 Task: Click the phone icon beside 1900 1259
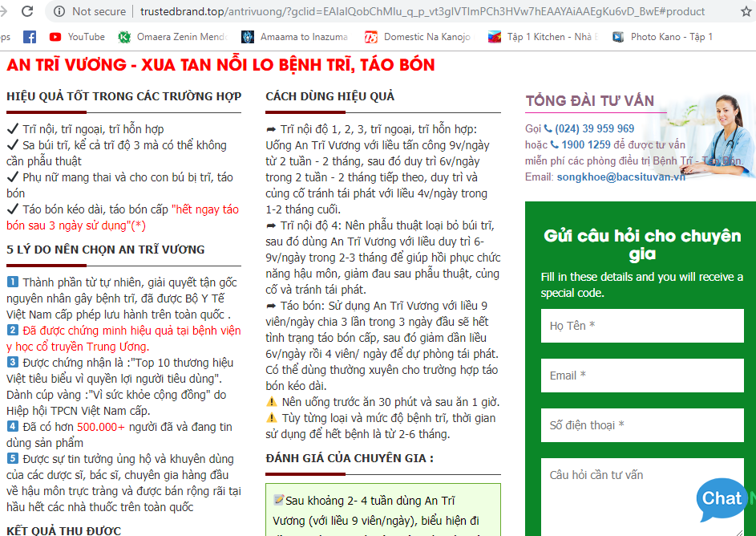point(555,144)
